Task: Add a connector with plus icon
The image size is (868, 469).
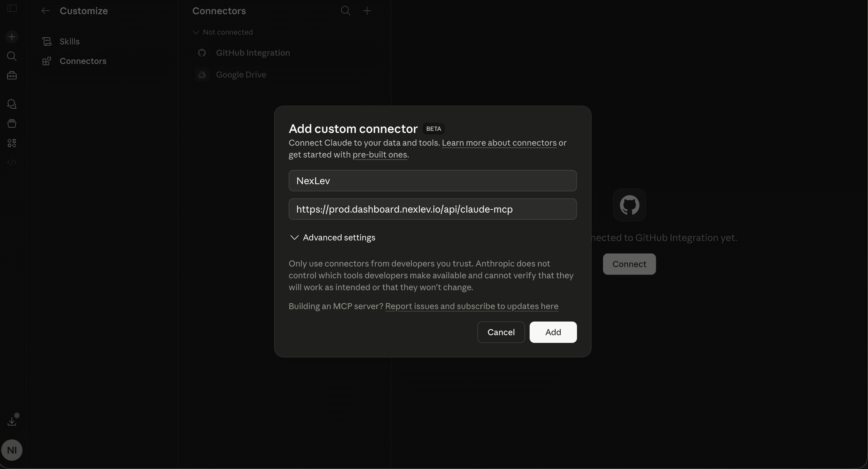Action: pos(367,11)
